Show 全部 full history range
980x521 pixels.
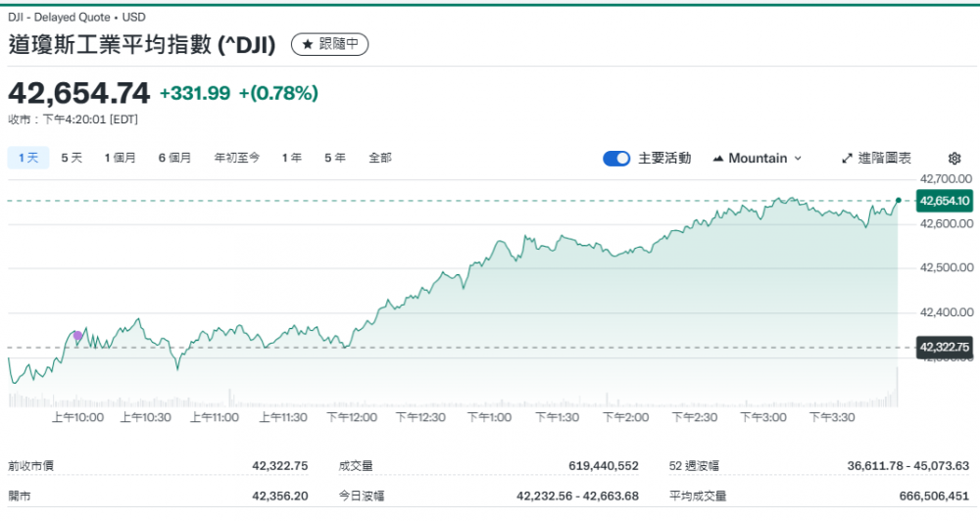380,158
